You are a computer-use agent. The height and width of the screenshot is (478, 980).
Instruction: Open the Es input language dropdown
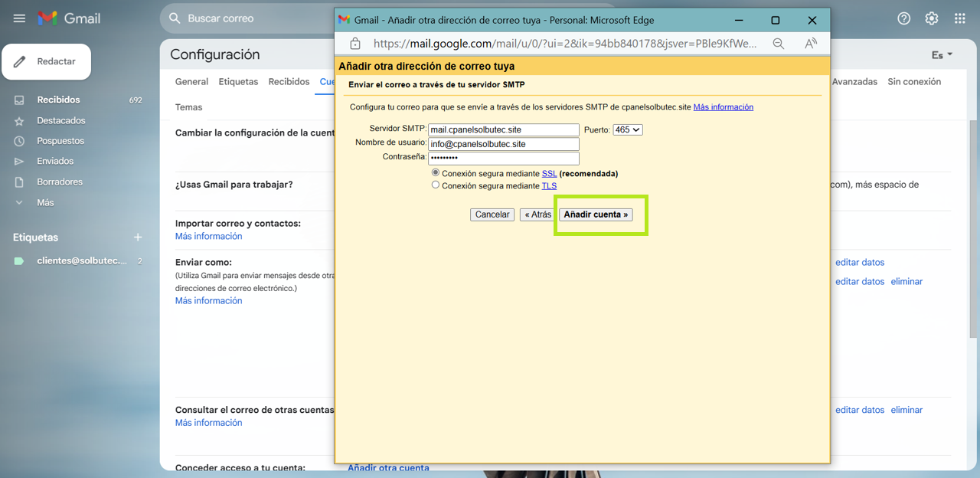[x=942, y=55]
